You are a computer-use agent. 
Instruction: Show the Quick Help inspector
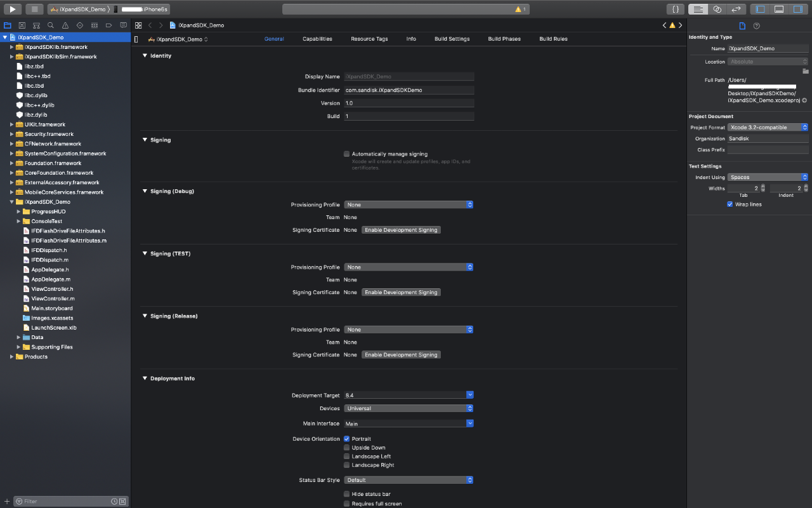tap(756, 25)
